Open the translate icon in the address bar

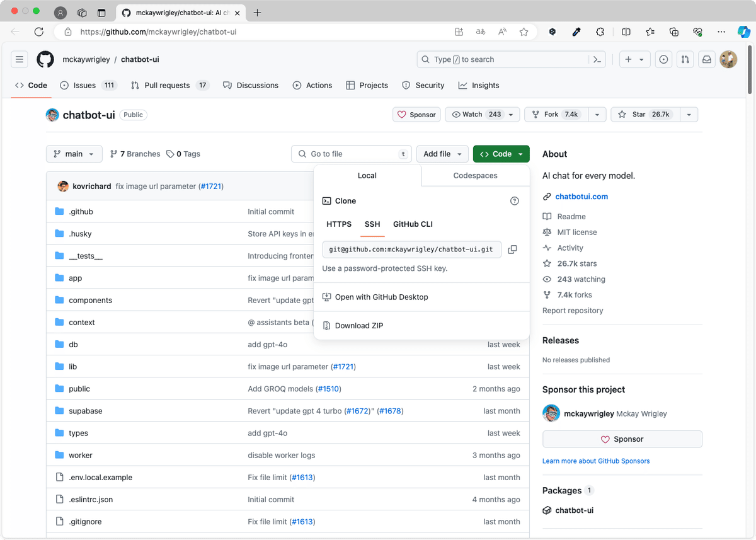click(481, 32)
